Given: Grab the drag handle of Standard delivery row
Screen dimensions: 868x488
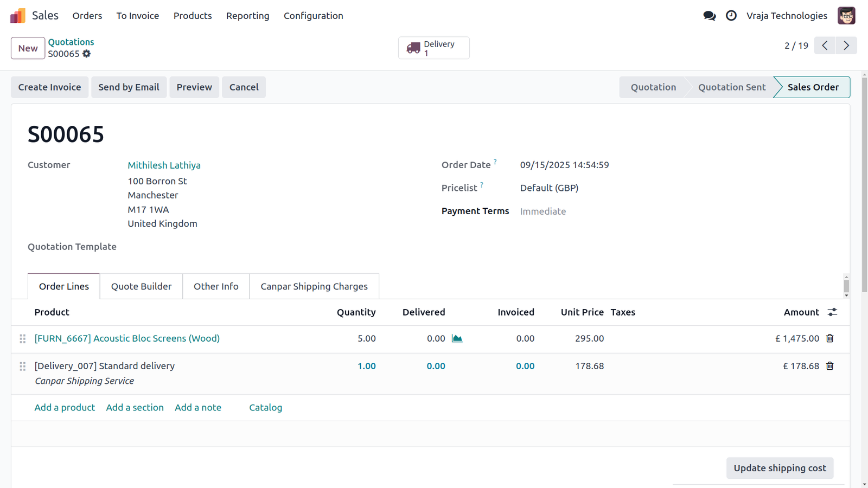Looking at the screenshot, I should tap(23, 367).
